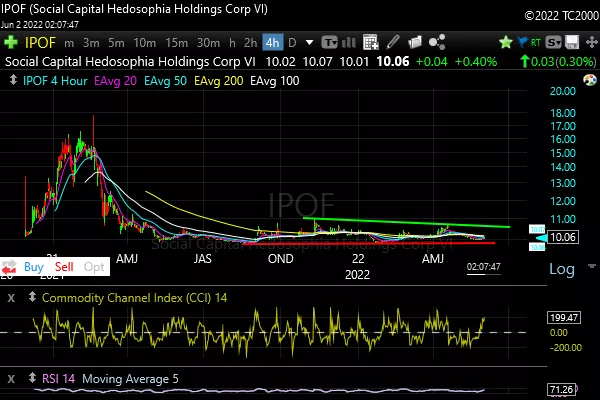Select the 3m timeframe

[91, 43]
